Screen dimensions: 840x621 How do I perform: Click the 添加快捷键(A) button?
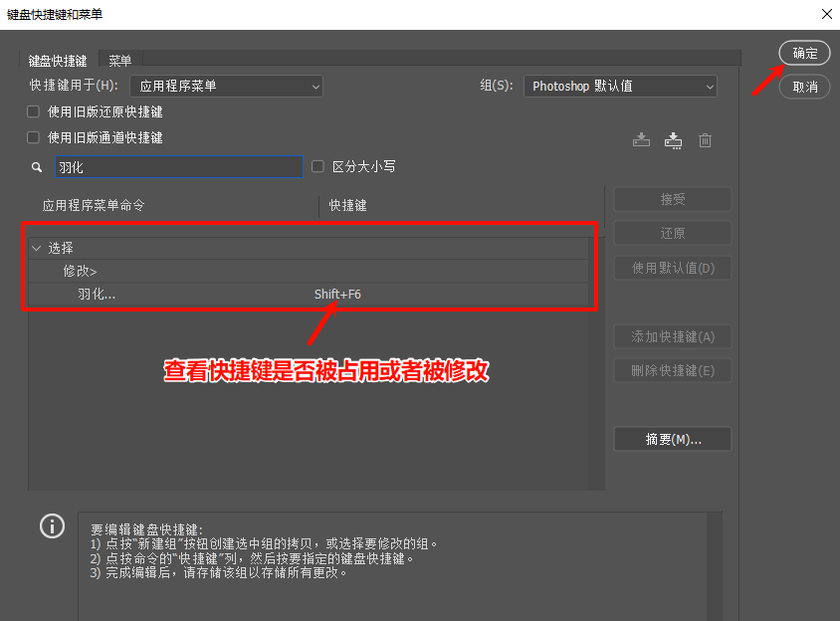[x=672, y=336]
